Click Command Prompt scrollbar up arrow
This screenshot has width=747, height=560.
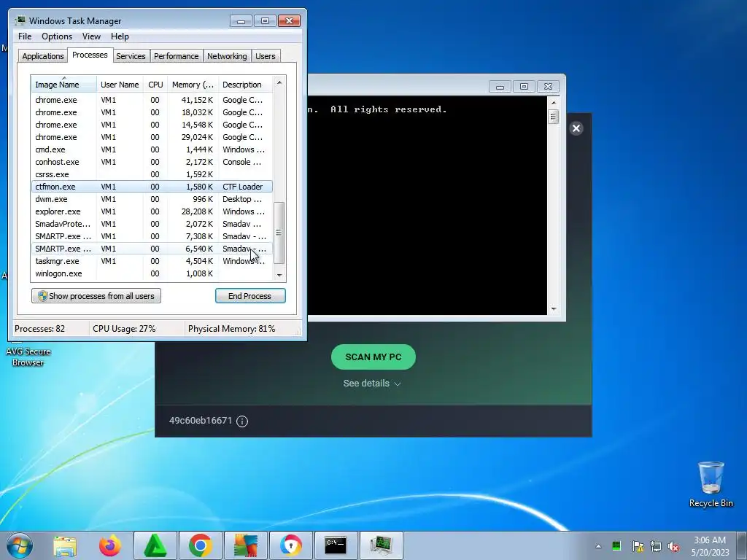click(x=553, y=102)
